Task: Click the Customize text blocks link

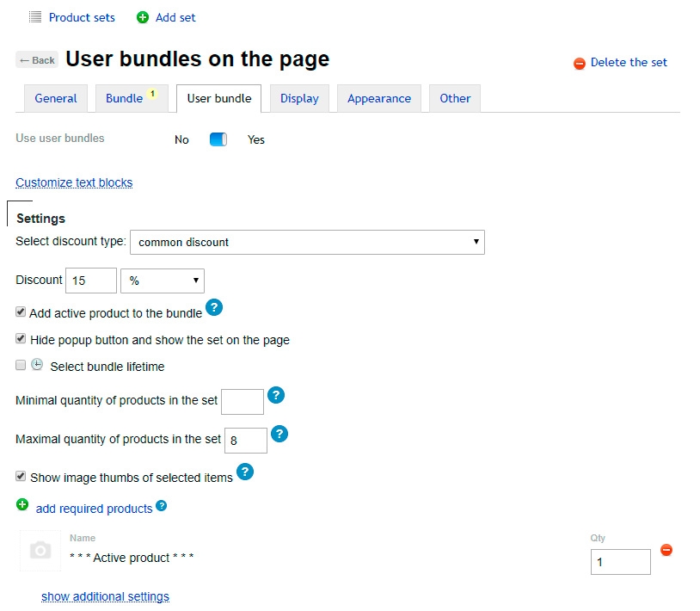Action: pos(74,182)
